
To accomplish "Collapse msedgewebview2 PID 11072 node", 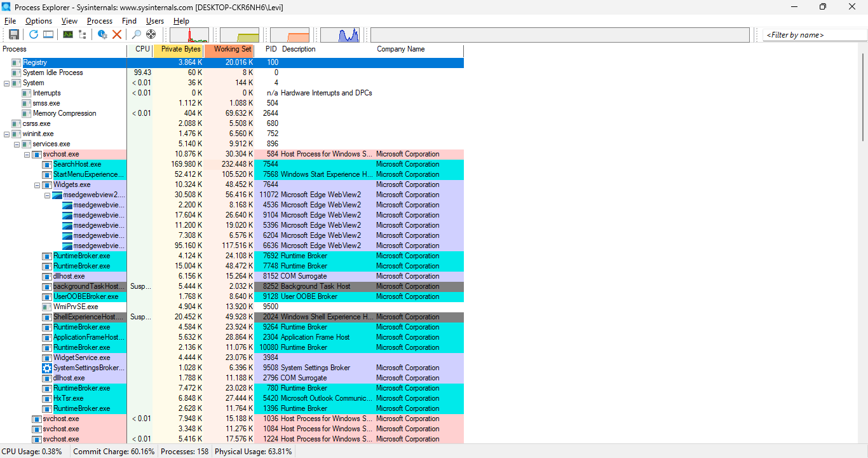I will [47, 195].
